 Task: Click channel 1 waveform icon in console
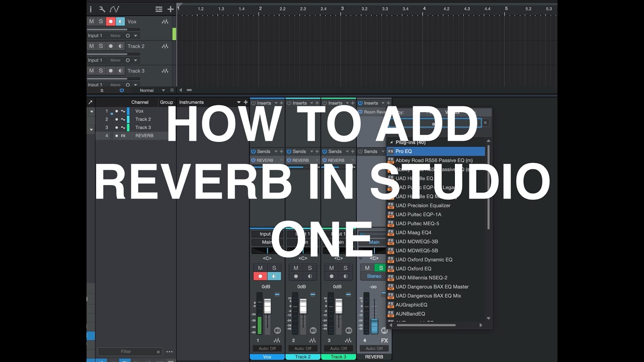click(x=277, y=340)
